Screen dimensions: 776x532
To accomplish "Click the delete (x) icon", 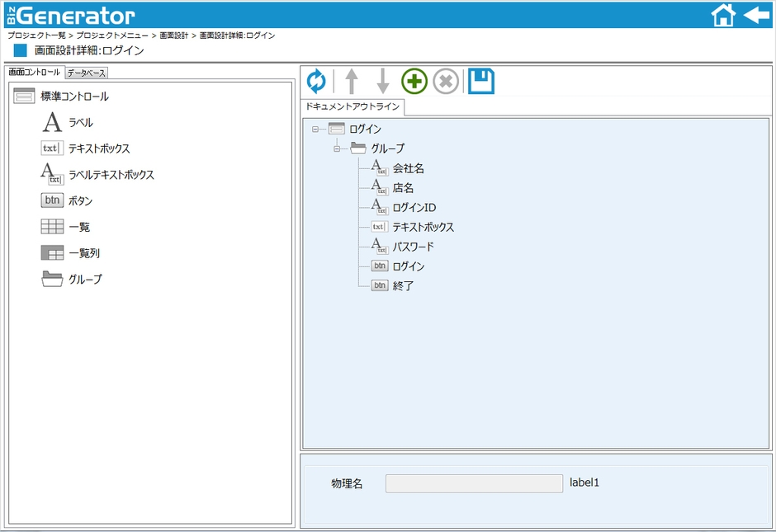I will pos(445,81).
